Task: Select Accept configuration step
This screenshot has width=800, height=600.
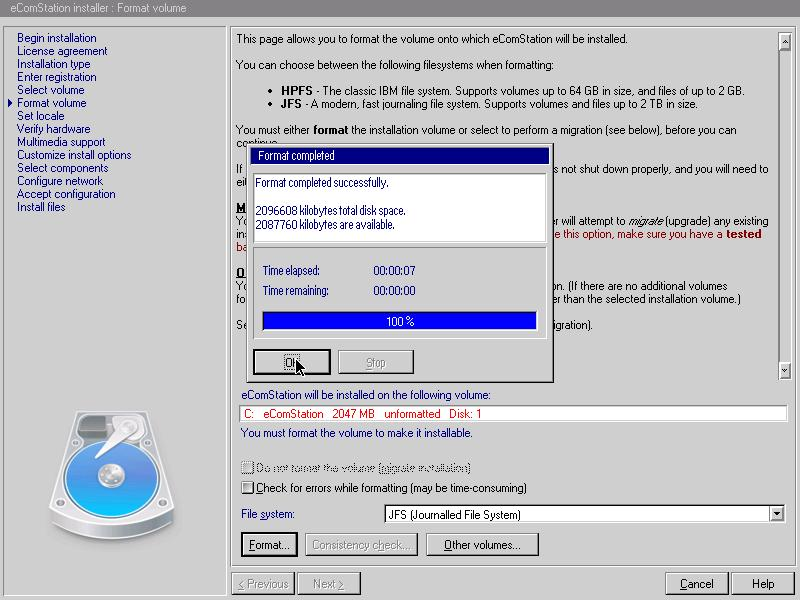Action: (x=66, y=194)
